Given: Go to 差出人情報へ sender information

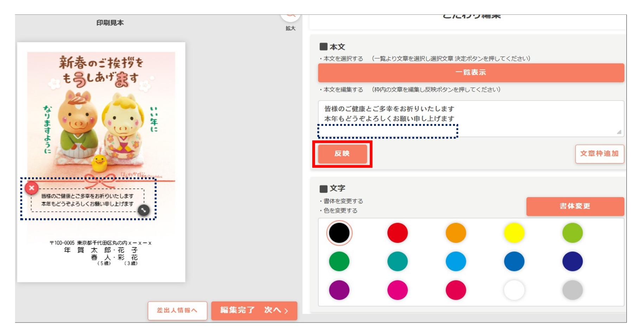Looking at the screenshot, I should tap(177, 311).
